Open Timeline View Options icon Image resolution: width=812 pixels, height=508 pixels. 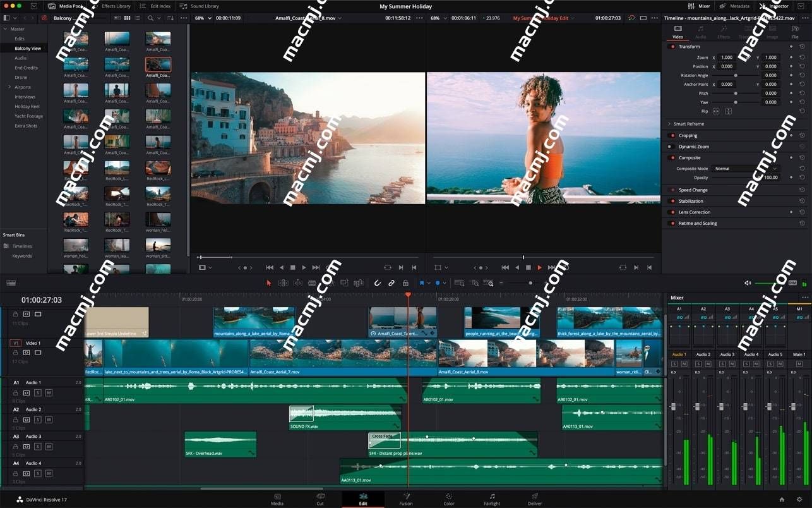point(11,283)
